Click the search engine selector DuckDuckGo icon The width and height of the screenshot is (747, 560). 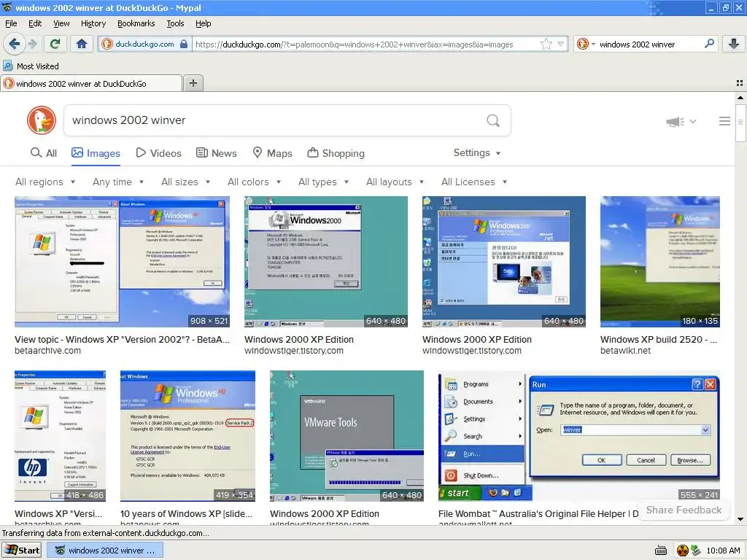[x=582, y=44]
